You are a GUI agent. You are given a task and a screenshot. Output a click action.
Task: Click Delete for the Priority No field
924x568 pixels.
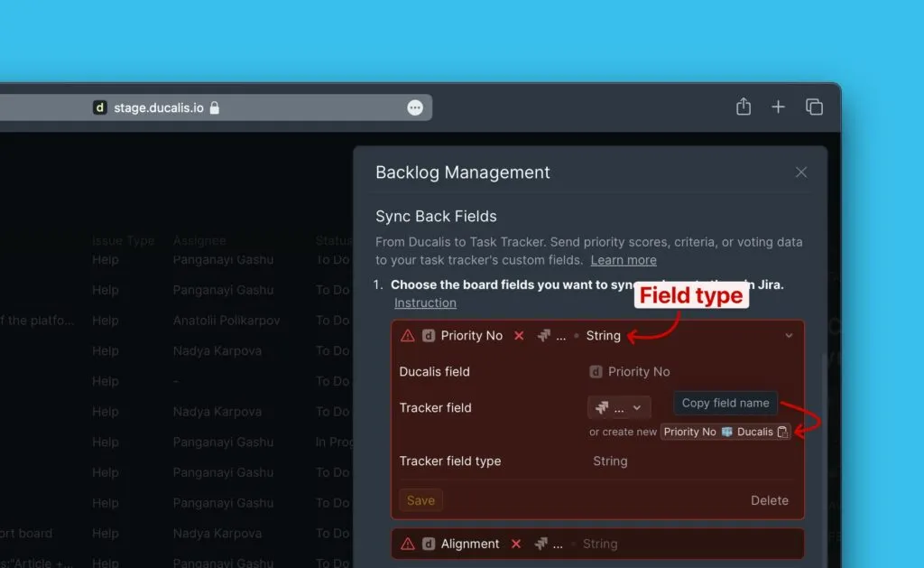[x=769, y=500]
